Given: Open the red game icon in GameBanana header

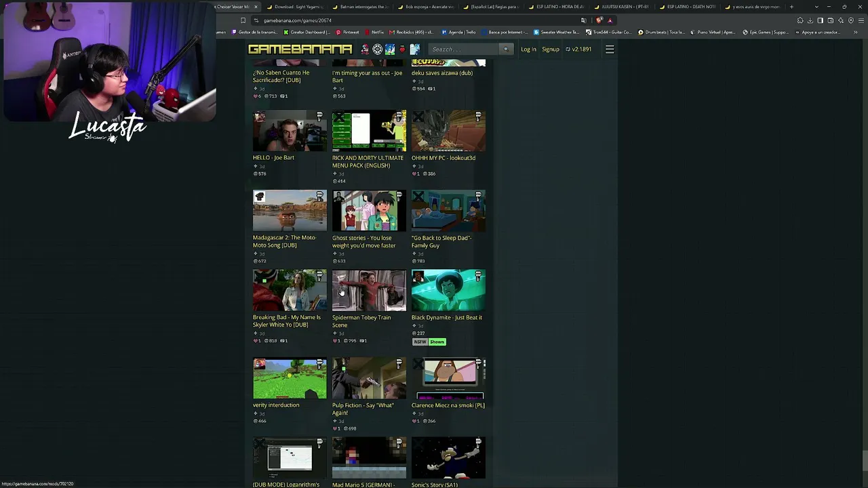Looking at the screenshot, I should [402, 49].
